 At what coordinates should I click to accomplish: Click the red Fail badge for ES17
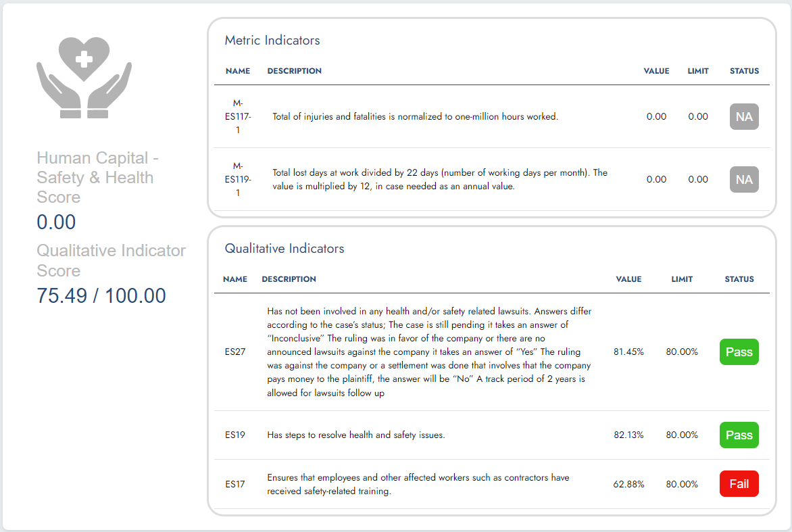(x=739, y=484)
